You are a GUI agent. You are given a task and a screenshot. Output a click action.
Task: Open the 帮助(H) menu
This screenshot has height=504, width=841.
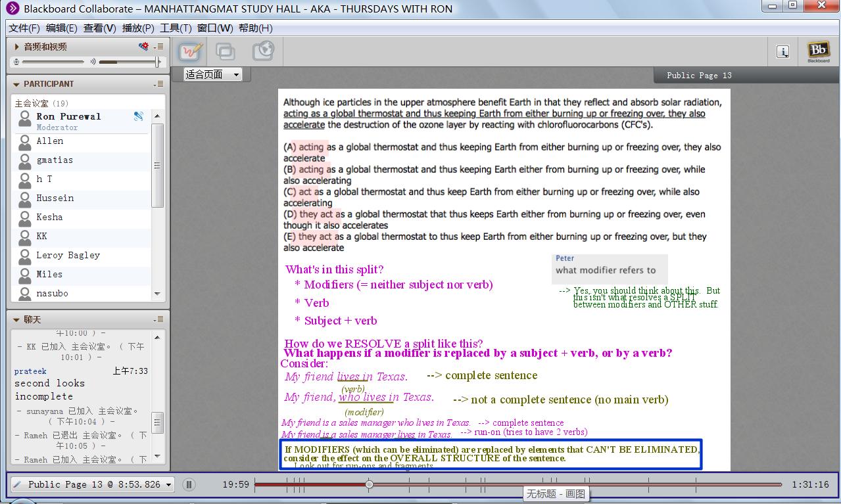pos(255,28)
